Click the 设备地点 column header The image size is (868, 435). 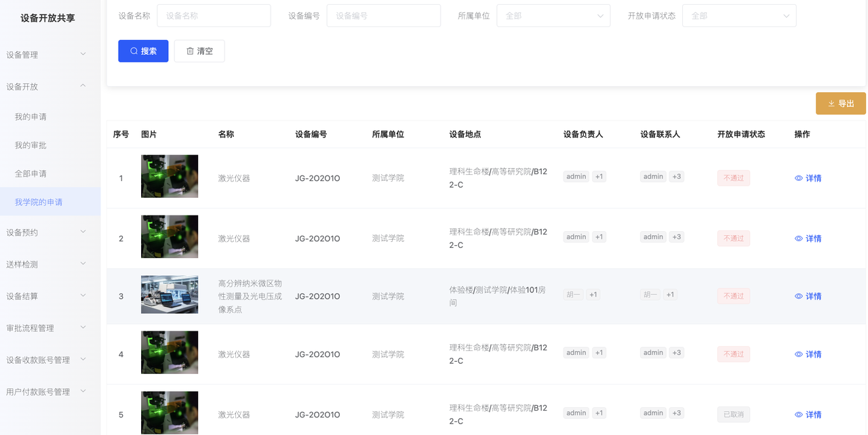(x=465, y=134)
